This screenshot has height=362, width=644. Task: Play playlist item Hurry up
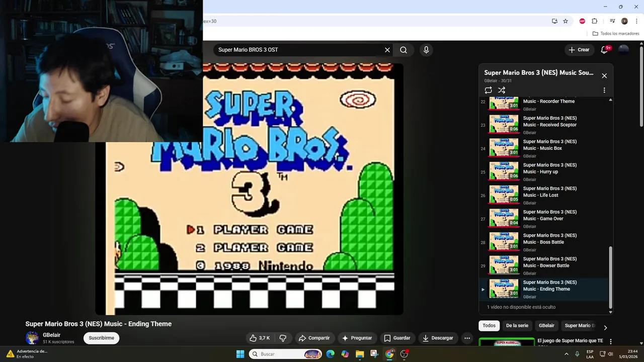point(544,172)
